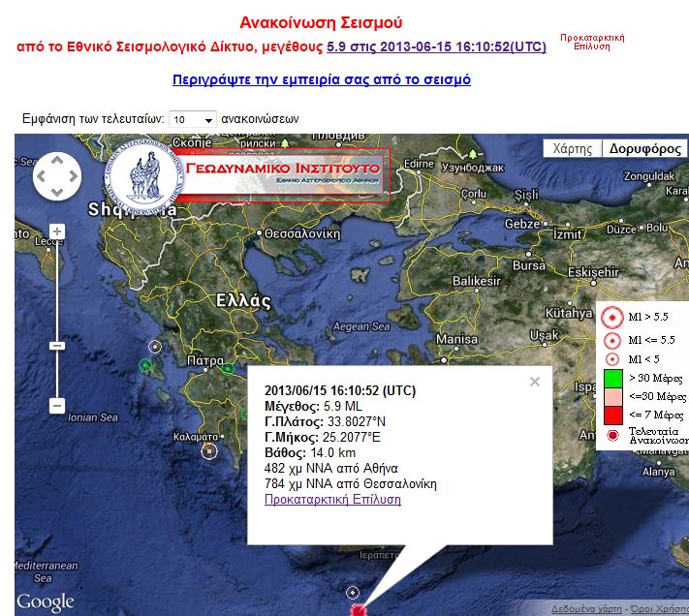
Task: Click Θεσσαλονίκη city label on map
Action: [302, 233]
